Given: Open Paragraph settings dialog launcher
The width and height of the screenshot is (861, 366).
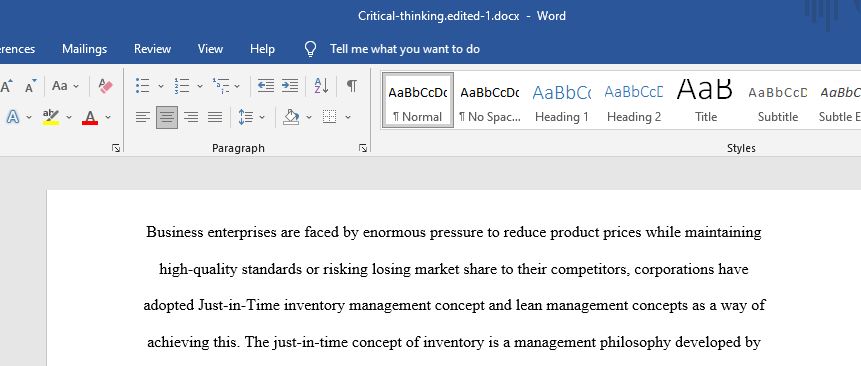Looking at the screenshot, I should [x=363, y=148].
